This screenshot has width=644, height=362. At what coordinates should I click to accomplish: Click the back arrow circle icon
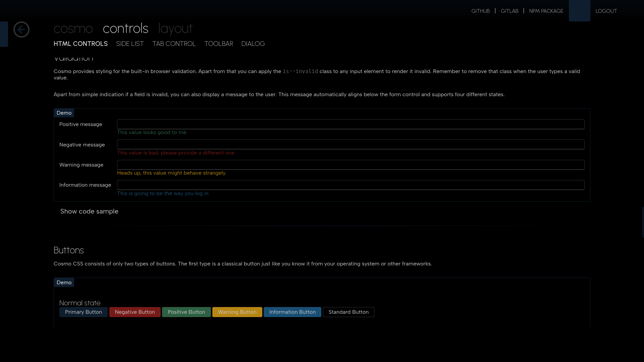(21, 29)
